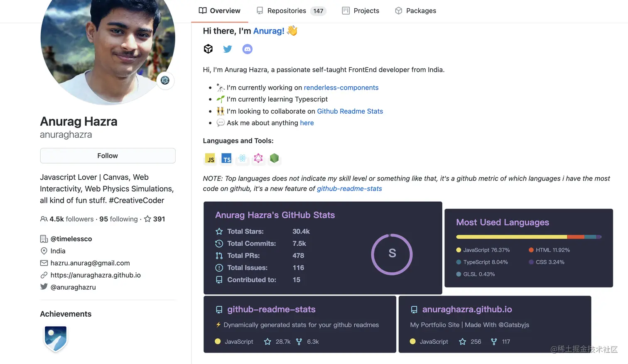Click the Total Commits clock icon

coord(219,244)
